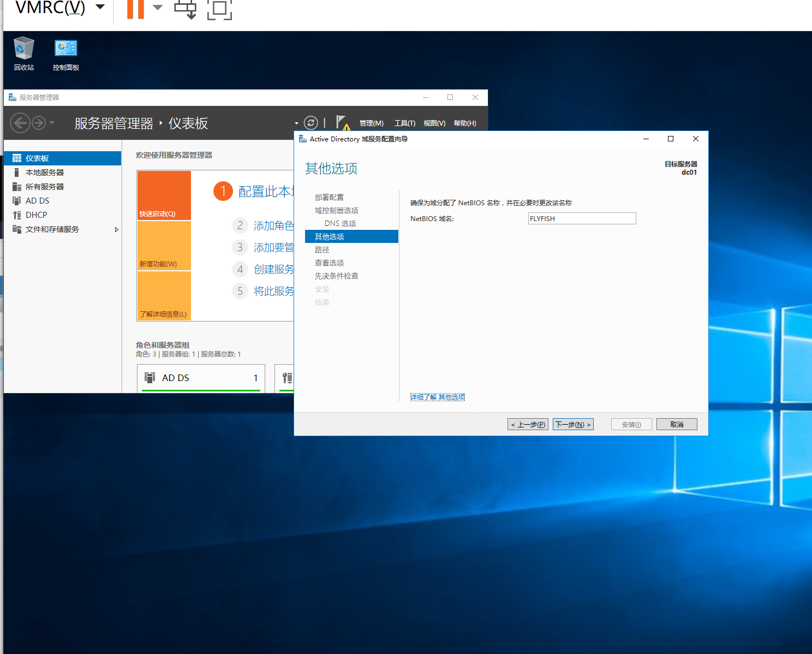The width and height of the screenshot is (812, 654).
Task: Click the 取消 button in wizard
Action: pyautogui.click(x=677, y=424)
